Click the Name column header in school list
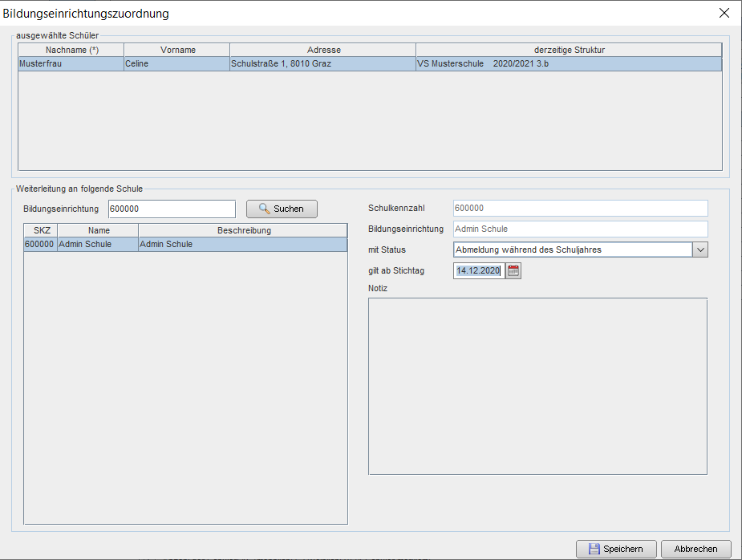This screenshot has height=560, width=742. 99,230
